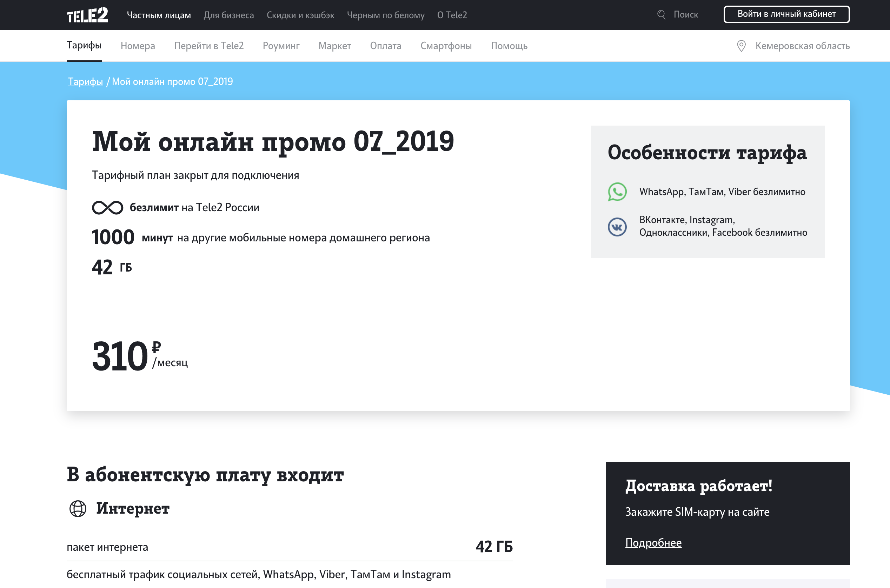Click the text Тарифный план закрыт для подключения
Screen dimensions: 890x588
pyautogui.click(x=195, y=175)
